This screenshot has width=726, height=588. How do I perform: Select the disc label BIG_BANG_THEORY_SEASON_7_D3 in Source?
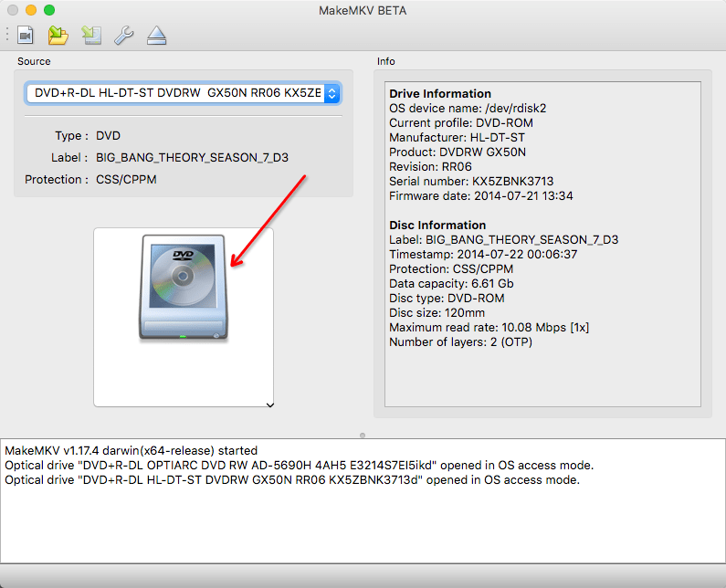(x=192, y=157)
